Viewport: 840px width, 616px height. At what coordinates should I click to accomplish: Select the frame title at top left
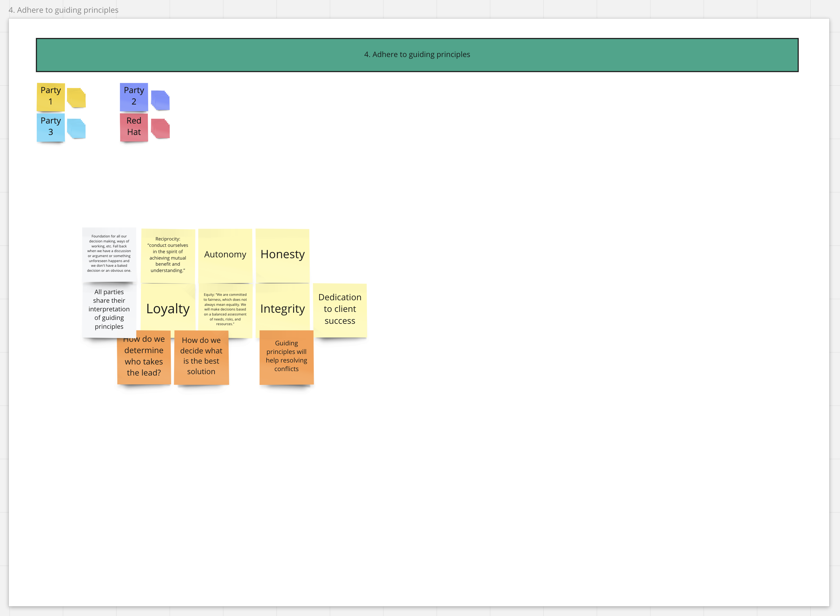click(x=63, y=10)
